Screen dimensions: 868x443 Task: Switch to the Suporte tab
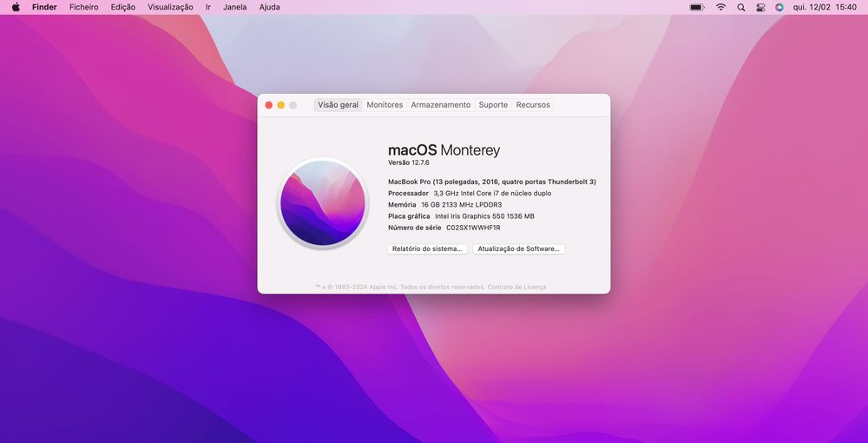pyautogui.click(x=493, y=104)
